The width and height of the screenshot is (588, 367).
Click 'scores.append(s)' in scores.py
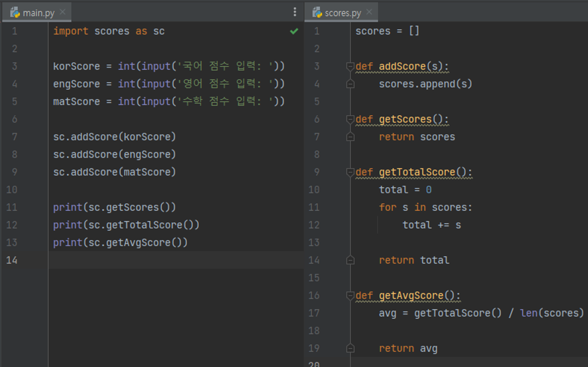[426, 84]
